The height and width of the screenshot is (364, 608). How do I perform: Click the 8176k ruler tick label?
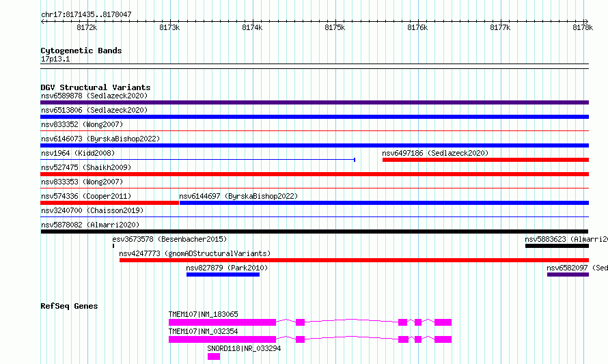coord(417,27)
